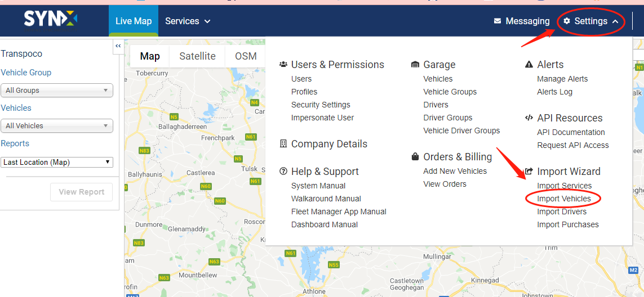Image resolution: width=644 pixels, height=297 pixels.
Task: Switch to the OSM map view
Action: tap(246, 56)
